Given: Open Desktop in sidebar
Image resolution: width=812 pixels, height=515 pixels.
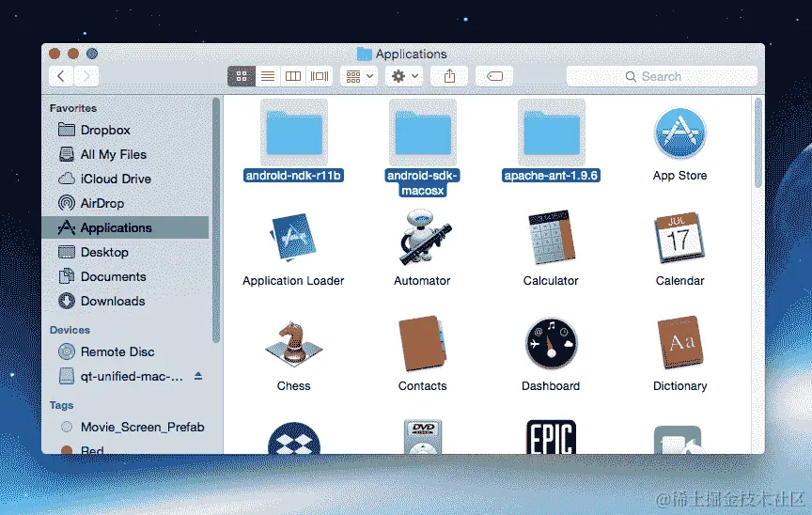Looking at the screenshot, I should click(x=126, y=252).
